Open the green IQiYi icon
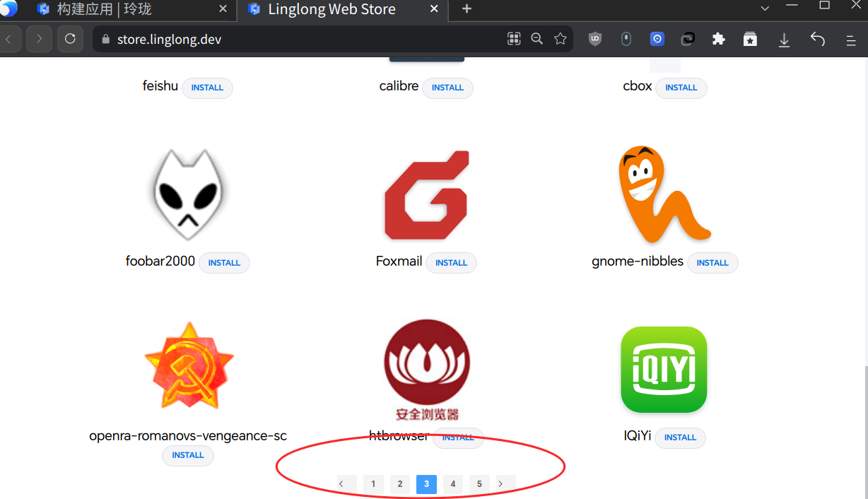Viewport: 868px width, 499px height. click(664, 370)
